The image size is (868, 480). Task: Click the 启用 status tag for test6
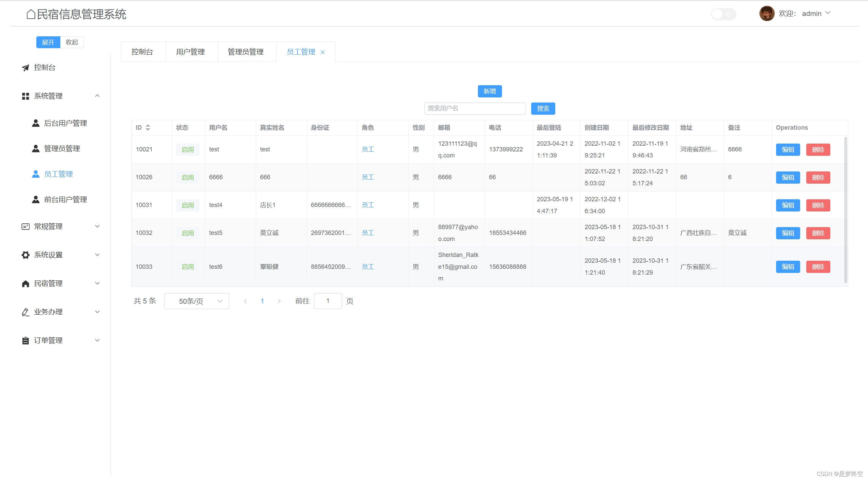point(188,267)
